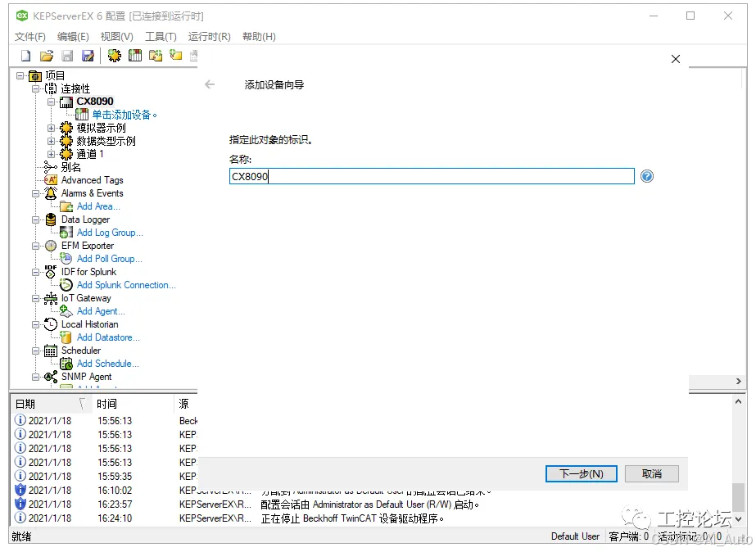Image resolution: width=756 pixels, height=552 pixels.
Task: Click the Alarms & Events bell icon
Action: click(51, 193)
